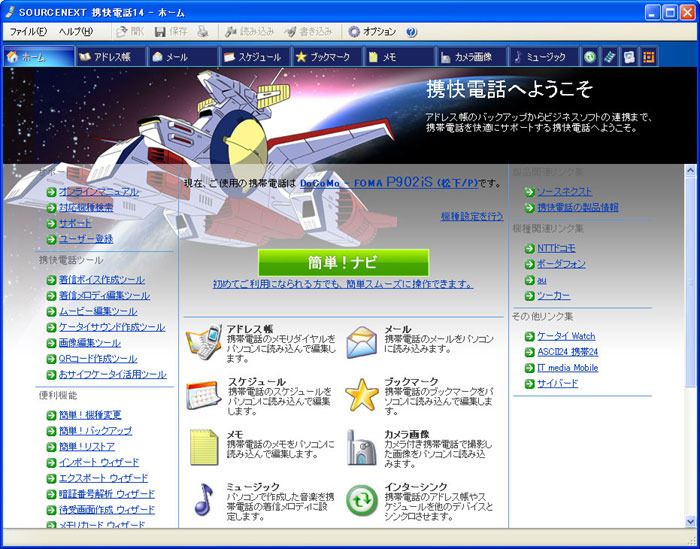Open the ヘルプ(H) menu
Screen dimensions: 700x549
[x=76, y=32]
